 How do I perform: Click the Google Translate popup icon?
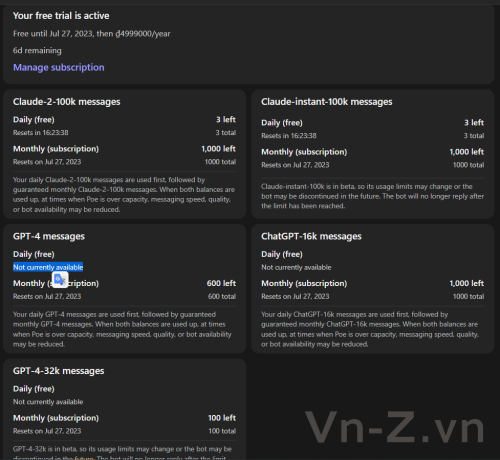pos(60,279)
